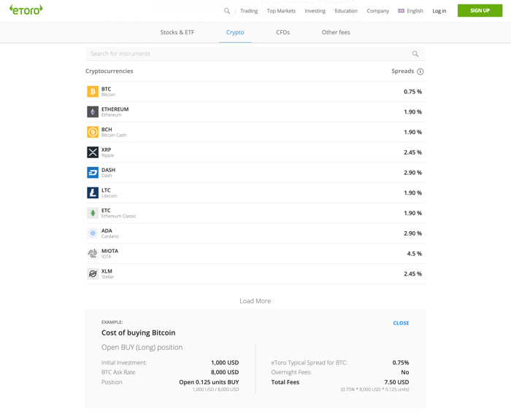Click the Spreads column header
The image size is (511, 420).
coord(402,71)
